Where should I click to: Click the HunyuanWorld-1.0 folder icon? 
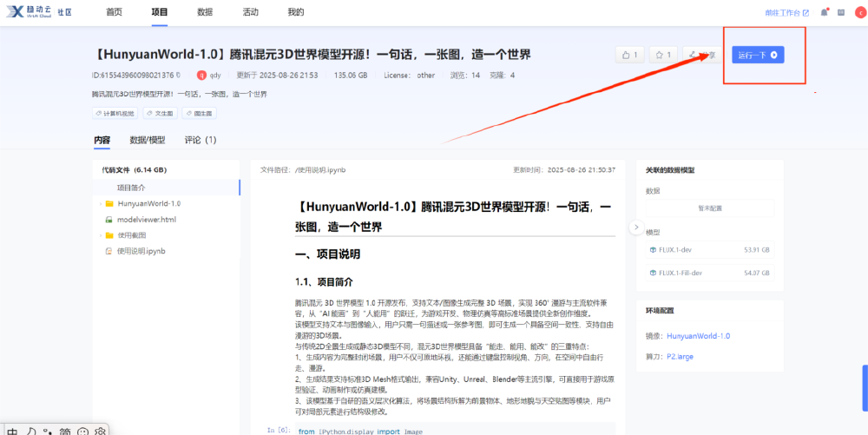pyautogui.click(x=109, y=204)
